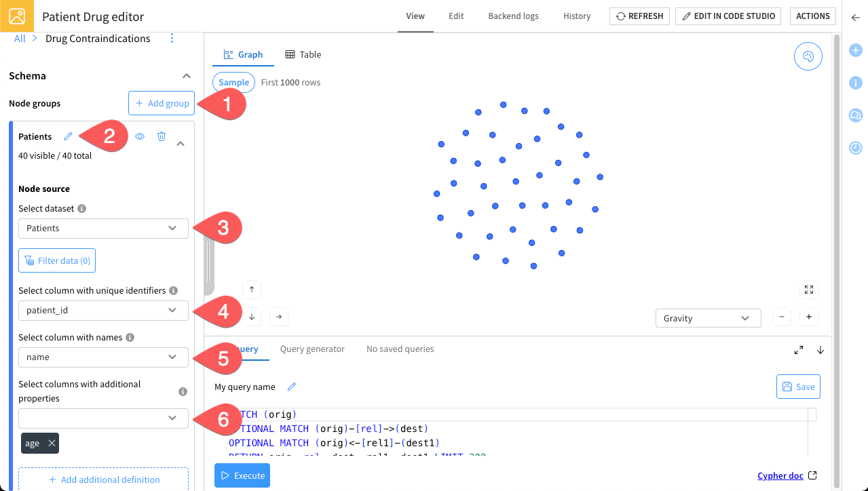Open the three-dot menu beside Drug Contraindications

click(172, 39)
